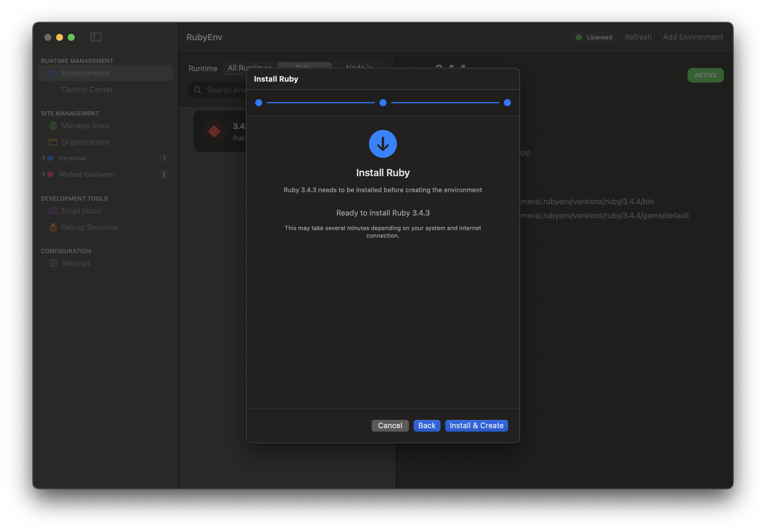Image resolution: width=766 pixels, height=532 pixels.
Task: Click the Refresh button
Action: 638,37
